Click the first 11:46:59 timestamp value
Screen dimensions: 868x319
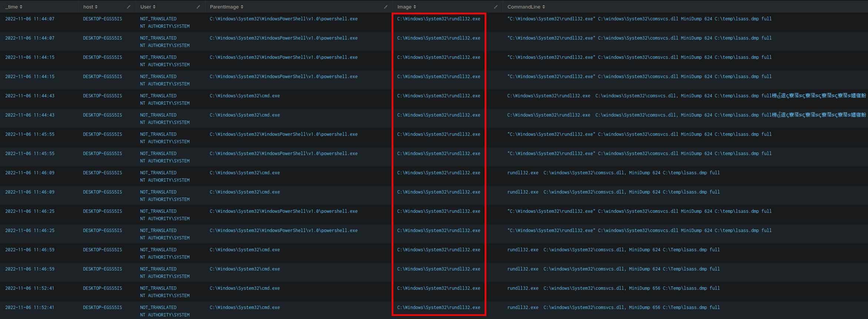click(30, 250)
